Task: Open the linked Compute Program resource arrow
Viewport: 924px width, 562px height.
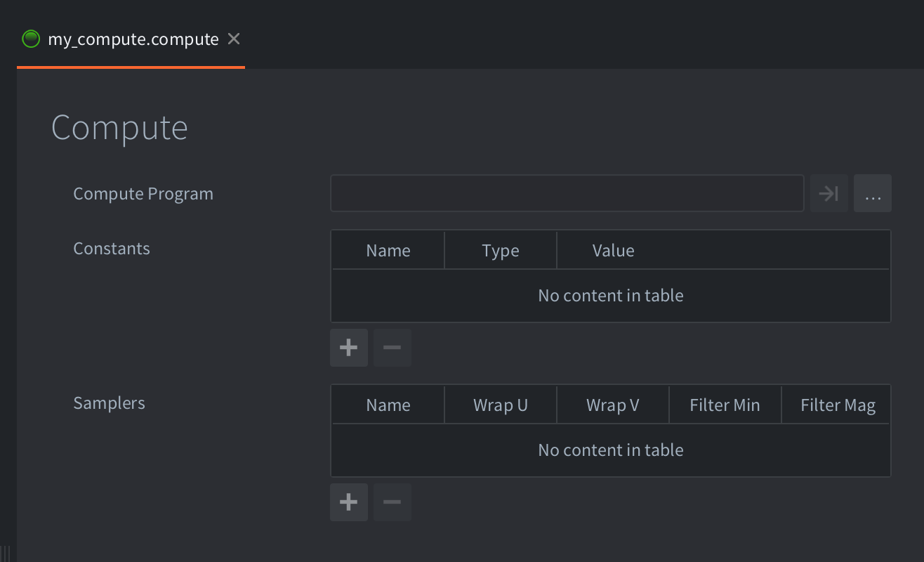Action: pyautogui.click(x=829, y=193)
